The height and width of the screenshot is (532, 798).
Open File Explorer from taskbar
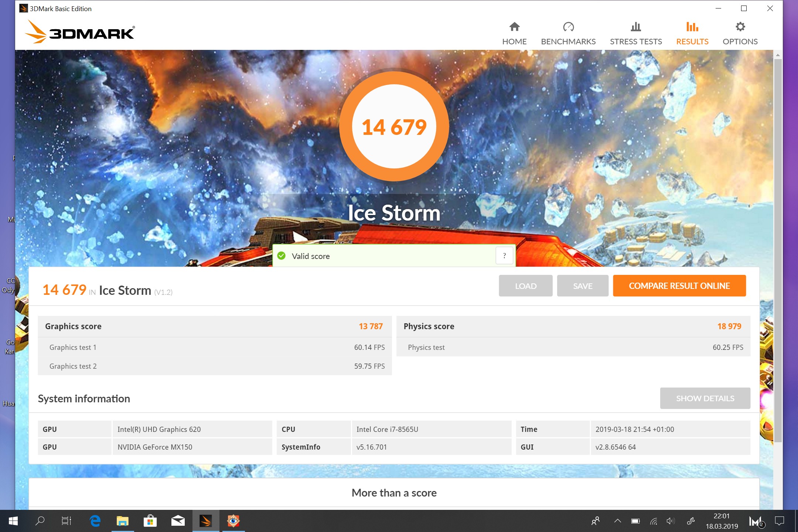pos(122,521)
